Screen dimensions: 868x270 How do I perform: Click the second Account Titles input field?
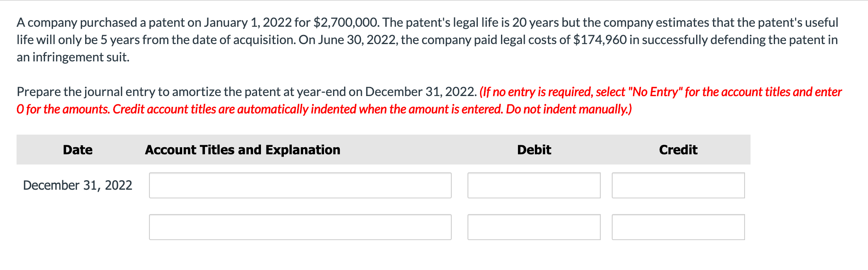pyautogui.click(x=300, y=227)
